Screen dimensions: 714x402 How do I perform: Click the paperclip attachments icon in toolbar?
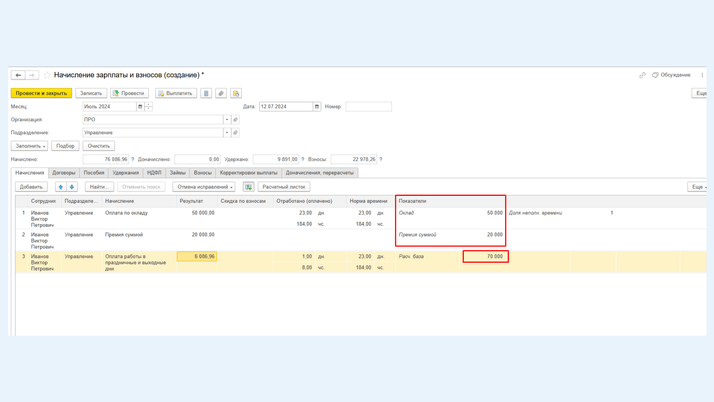(x=221, y=93)
